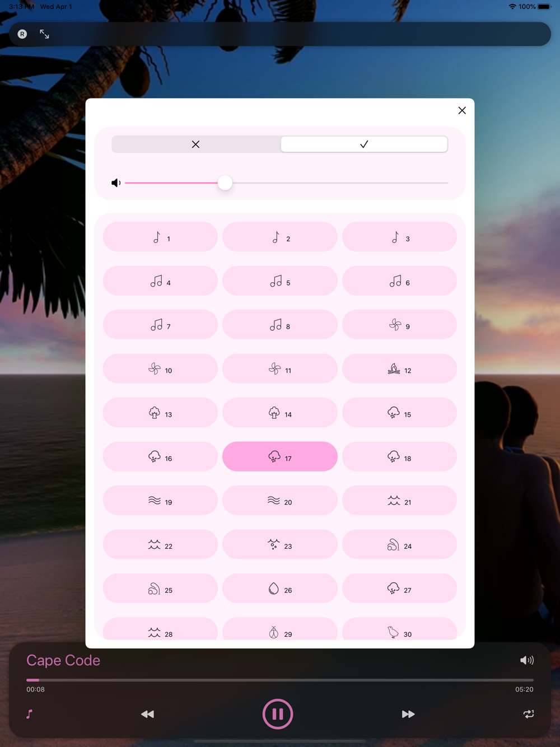Select bird sound number 30
This screenshot has width=560, height=747.
pos(399,629)
